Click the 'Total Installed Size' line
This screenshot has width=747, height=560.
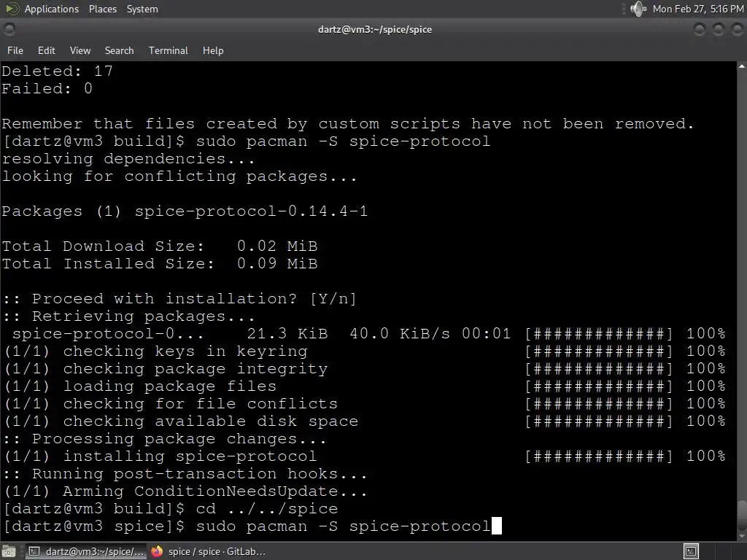[x=160, y=264]
